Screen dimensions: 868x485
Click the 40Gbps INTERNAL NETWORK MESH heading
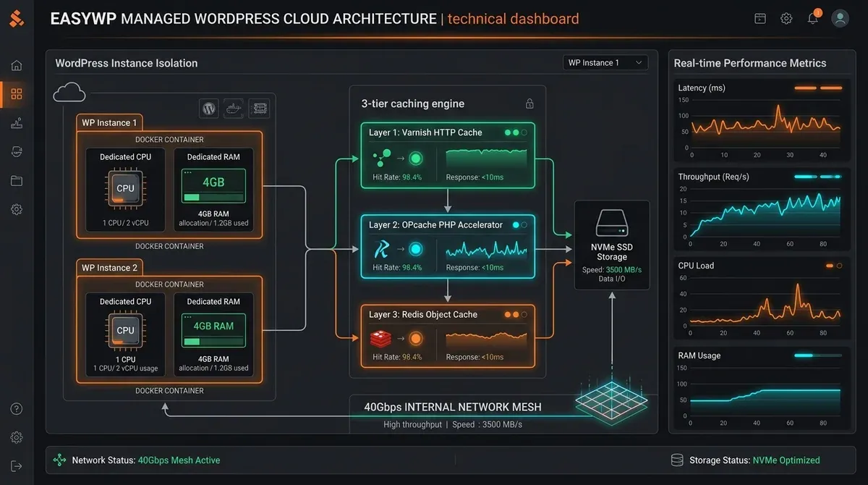point(453,407)
